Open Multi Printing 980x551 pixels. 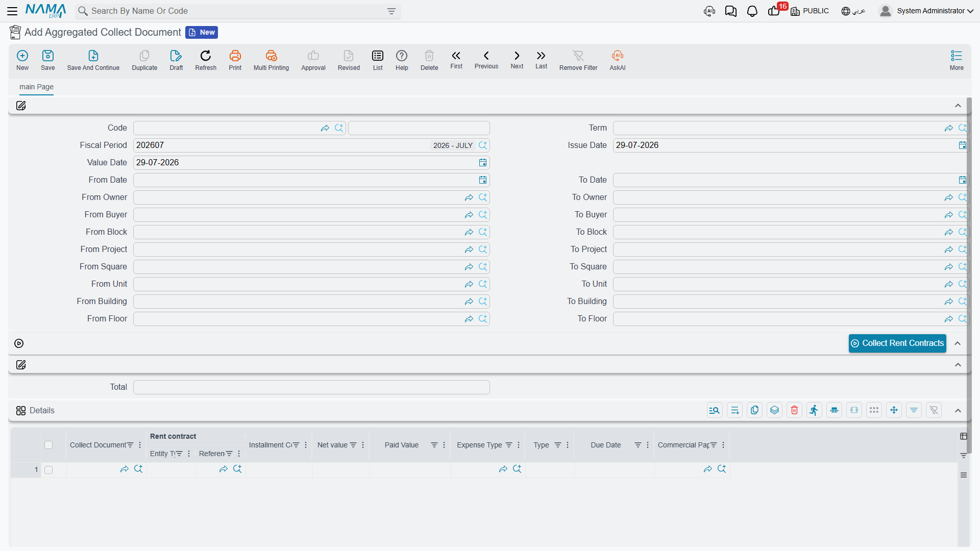coord(271,60)
